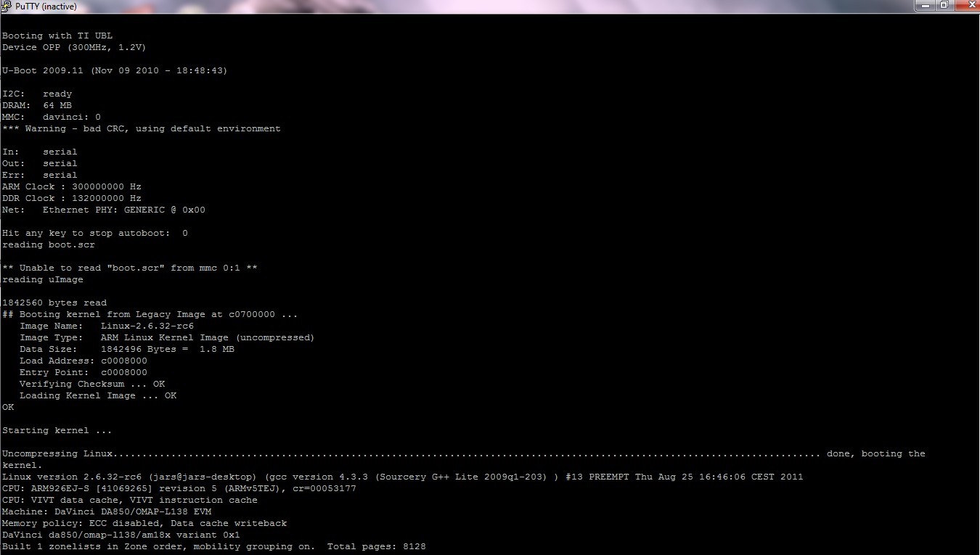Maximize the PuTTY window
The image size is (980, 555).
click(x=944, y=5)
